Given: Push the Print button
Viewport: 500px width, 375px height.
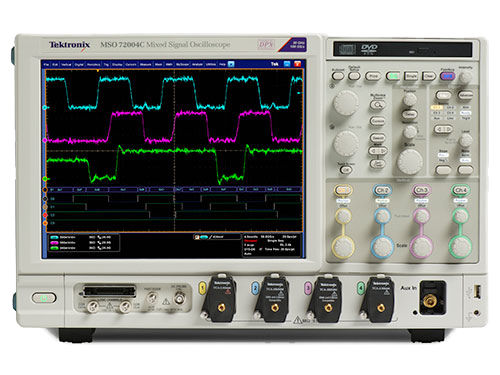Looking at the screenshot, I should (x=373, y=76).
